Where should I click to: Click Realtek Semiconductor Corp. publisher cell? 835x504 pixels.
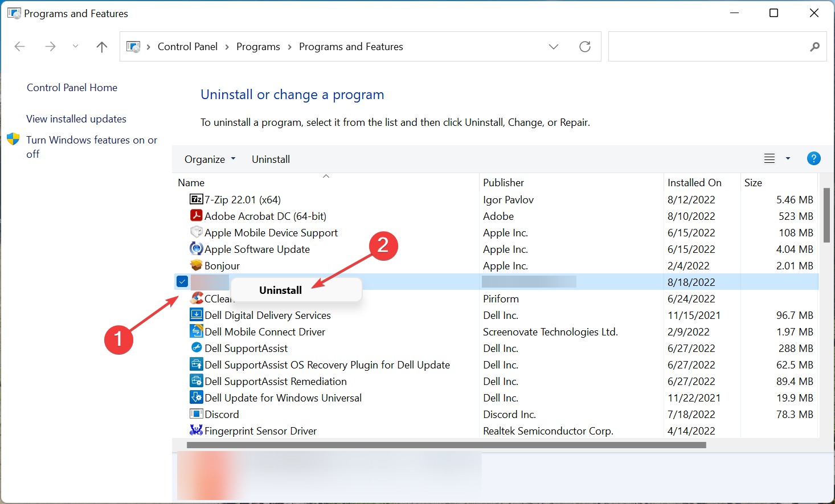point(548,431)
